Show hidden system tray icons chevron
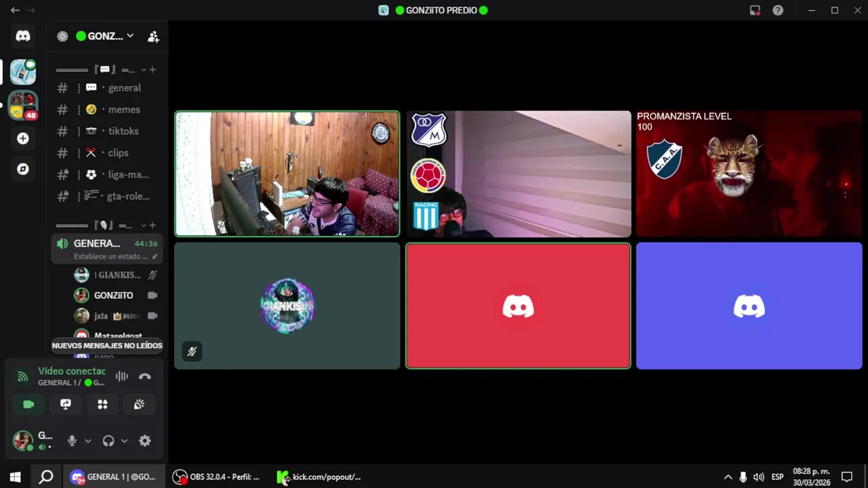Image resolution: width=868 pixels, height=488 pixels. (x=728, y=477)
